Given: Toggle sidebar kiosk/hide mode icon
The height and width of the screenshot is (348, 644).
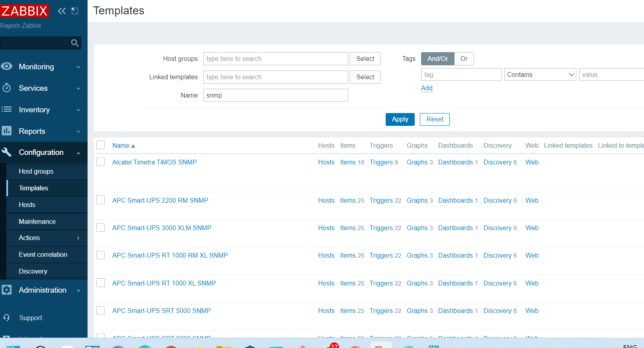Looking at the screenshot, I should (x=75, y=11).
